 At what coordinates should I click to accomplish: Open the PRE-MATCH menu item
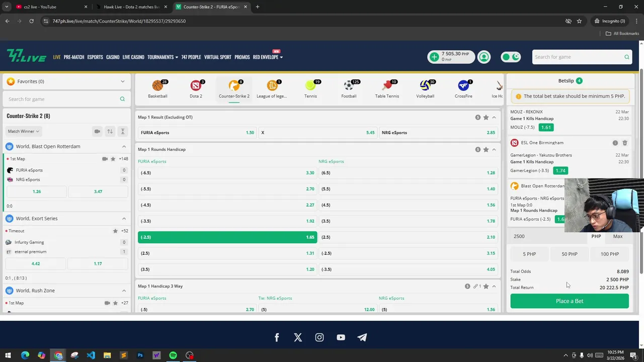[x=74, y=57]
